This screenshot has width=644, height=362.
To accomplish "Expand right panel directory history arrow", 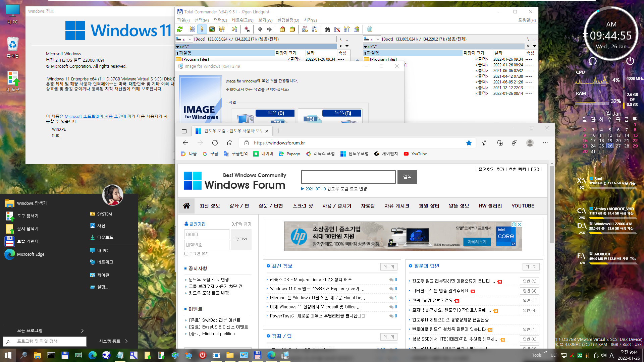I will click(x=534, y=46).
